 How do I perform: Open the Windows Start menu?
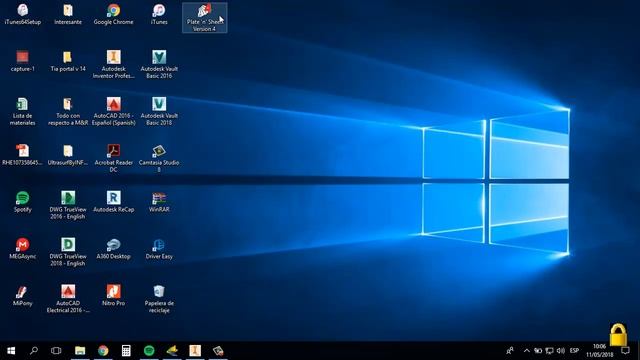11,351
